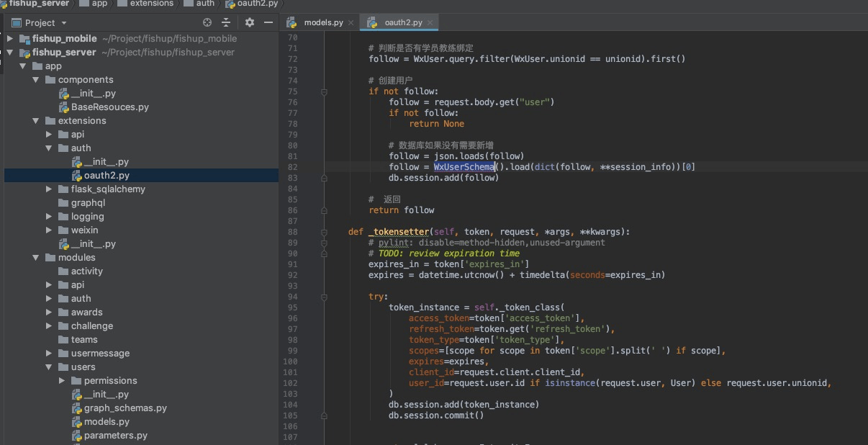Toggle fold marker at line 86
868x445 pixels.
(324, 210)
